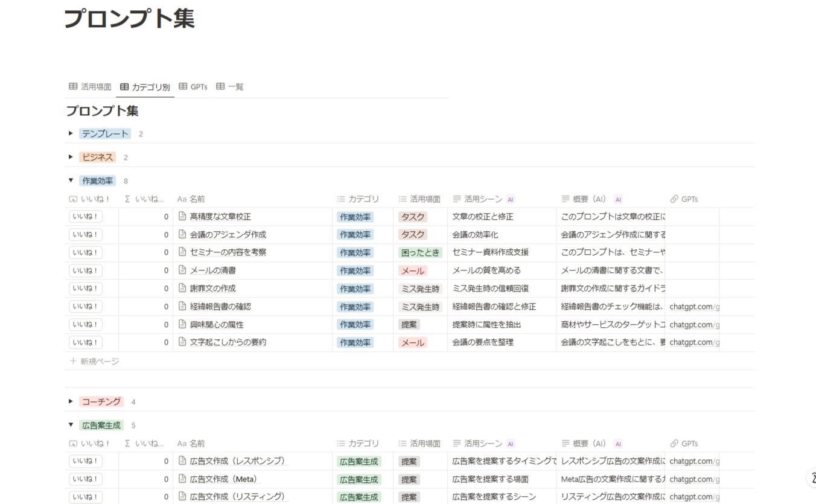
Task: Click いいね！ button for メールの清書
Action: pyautogui.click(x=86, y=270)
